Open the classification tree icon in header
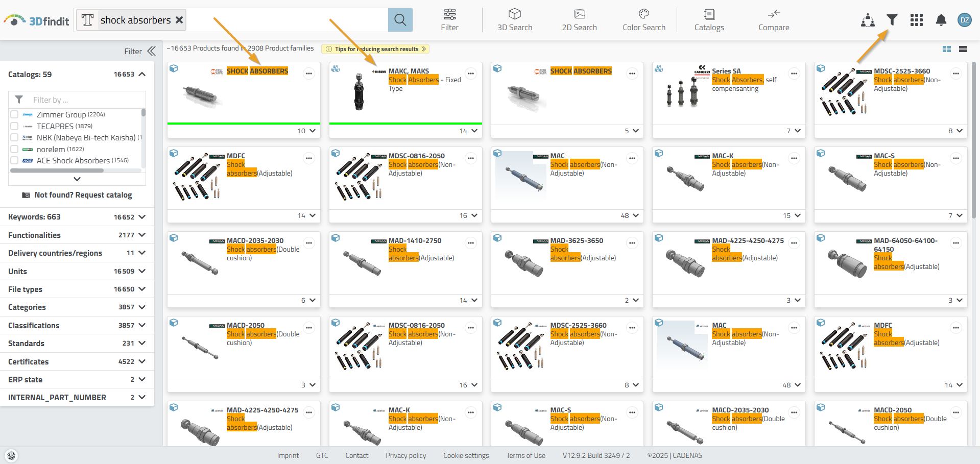 pyautogui.click(x=868, y=20)
